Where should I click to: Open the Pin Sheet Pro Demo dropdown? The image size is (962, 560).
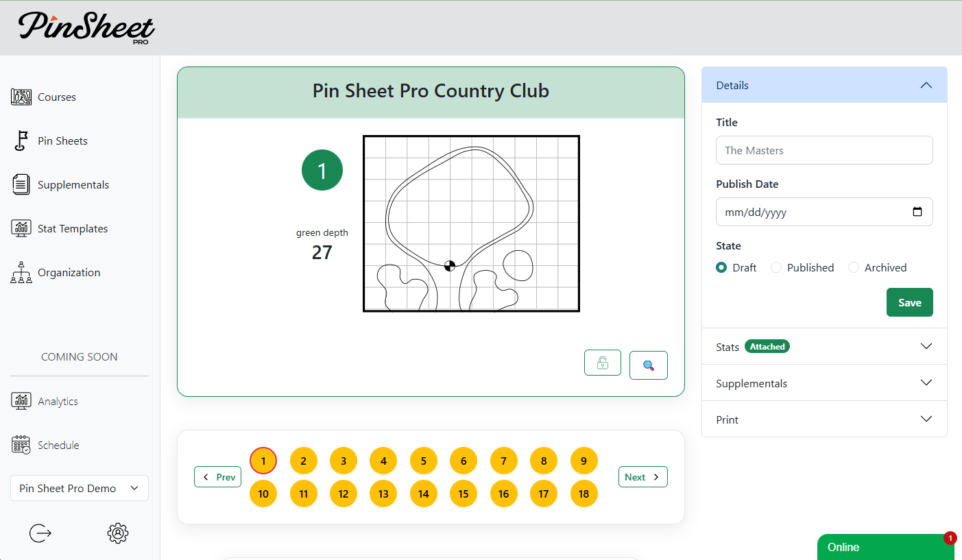tap(79, 488)
